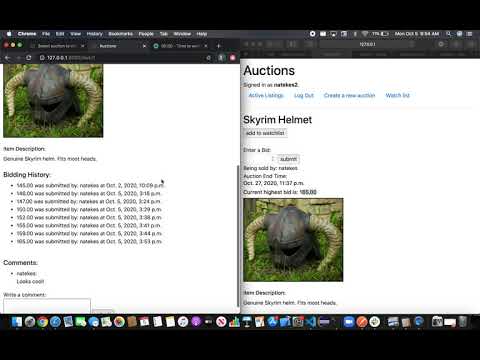The image size is (480, 360).
Task: Open Finder from the dock
Action: (x=16, y=322)
